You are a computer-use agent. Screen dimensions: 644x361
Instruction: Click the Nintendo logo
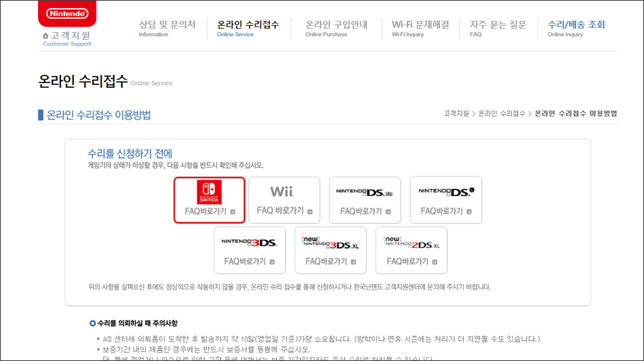(67, 14)
